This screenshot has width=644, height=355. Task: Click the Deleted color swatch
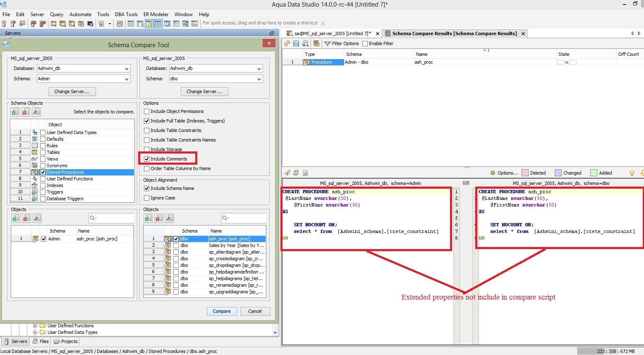pos(525,173)
